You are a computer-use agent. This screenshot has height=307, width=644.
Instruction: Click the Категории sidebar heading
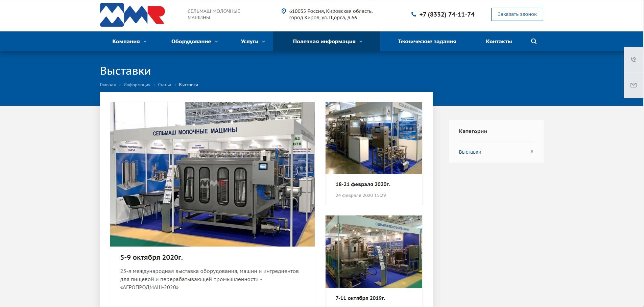[x=473, y=131]
